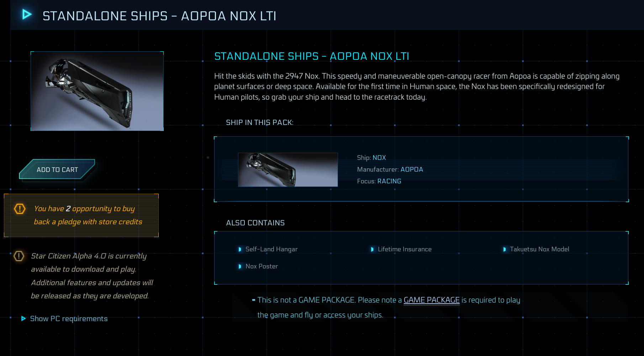Select the ALSO CONTAINS section header
The width and height of the screenshot is (644, 356).
coord(255,222)
